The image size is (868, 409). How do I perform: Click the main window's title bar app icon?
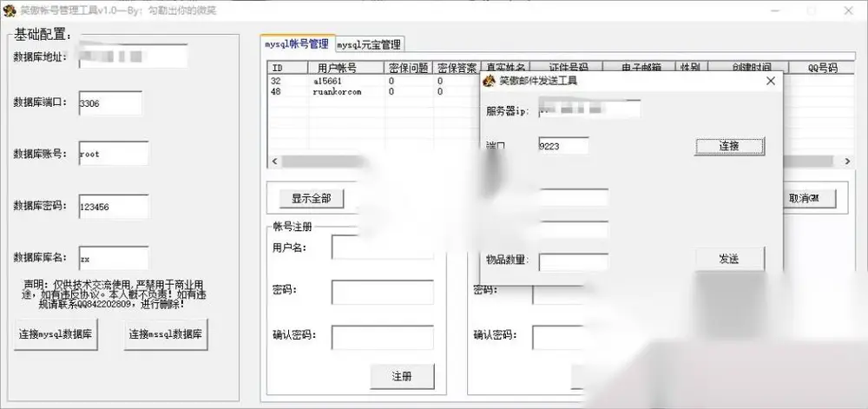click(x=10, y=10)
